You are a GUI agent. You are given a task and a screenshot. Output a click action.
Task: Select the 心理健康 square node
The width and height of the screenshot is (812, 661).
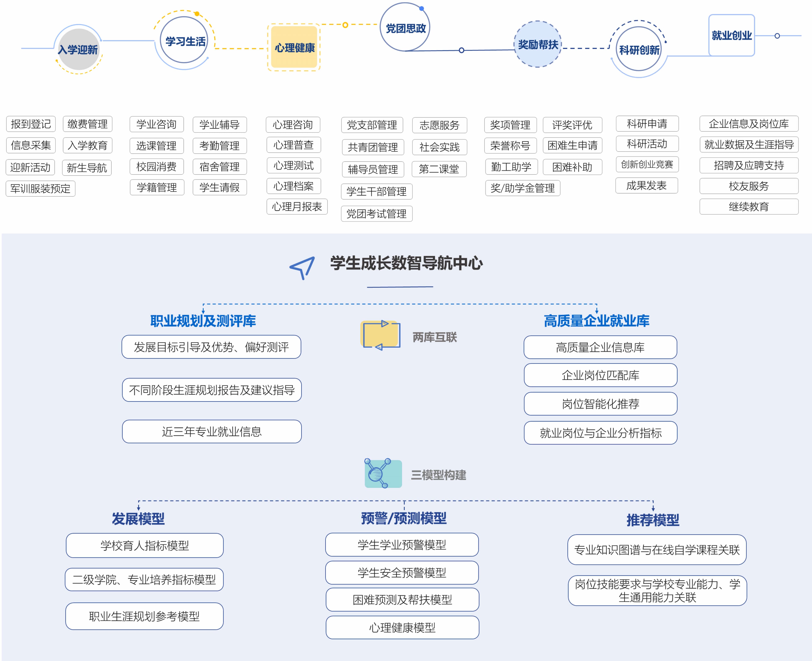[x=294, y=47]
